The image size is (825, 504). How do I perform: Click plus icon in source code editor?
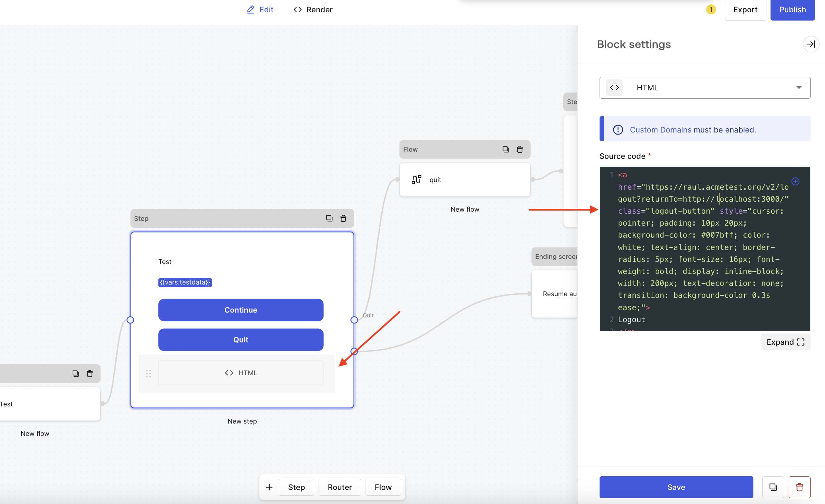click(796, 181)
